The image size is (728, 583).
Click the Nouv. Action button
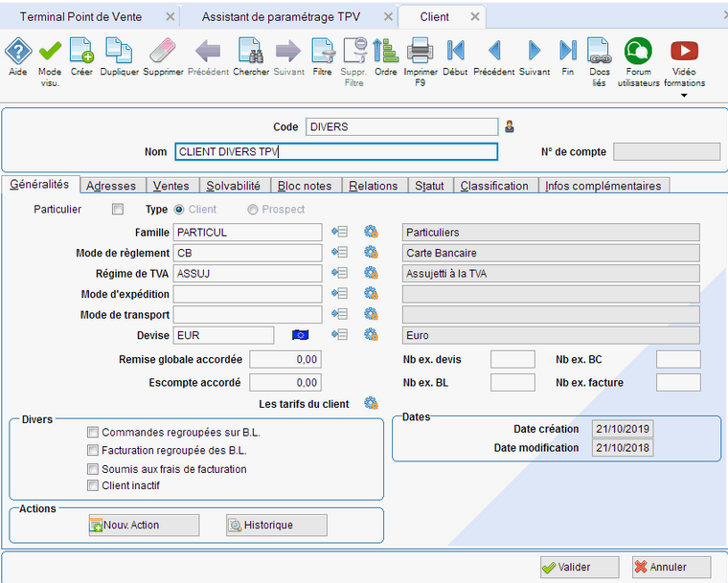click(x=144, y=525)
